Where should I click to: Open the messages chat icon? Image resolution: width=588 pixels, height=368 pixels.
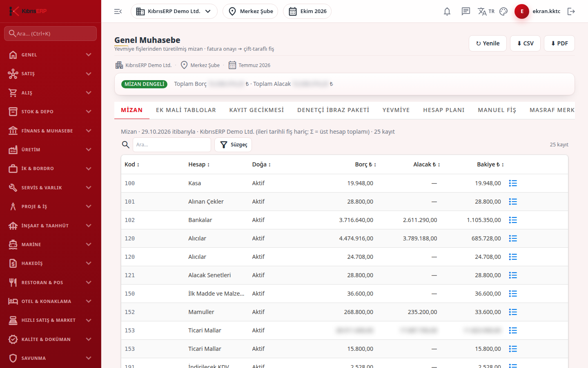point(466,11)
